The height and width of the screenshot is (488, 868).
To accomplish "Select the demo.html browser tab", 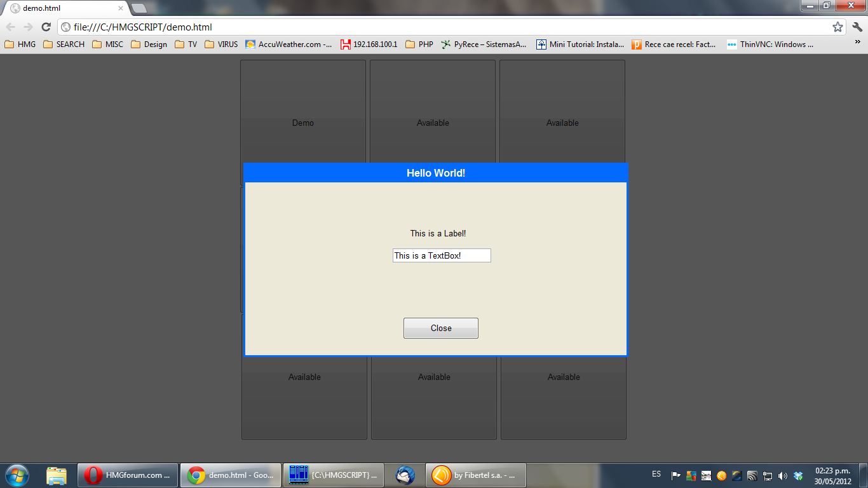I will [x=64, y=8].
